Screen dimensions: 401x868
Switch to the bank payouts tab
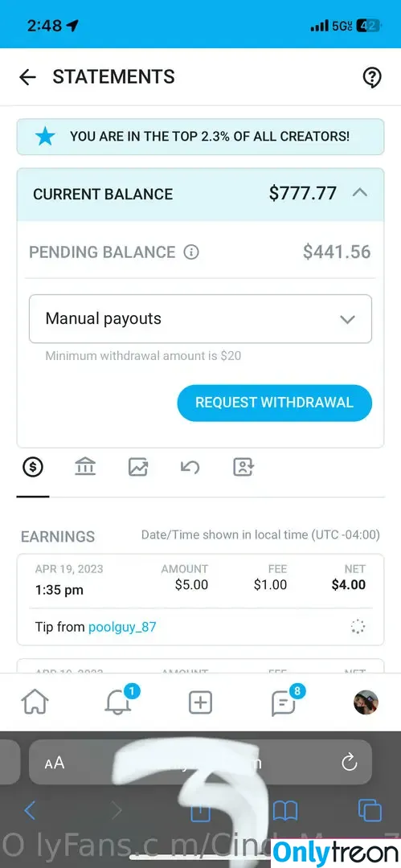coord(84,467)
